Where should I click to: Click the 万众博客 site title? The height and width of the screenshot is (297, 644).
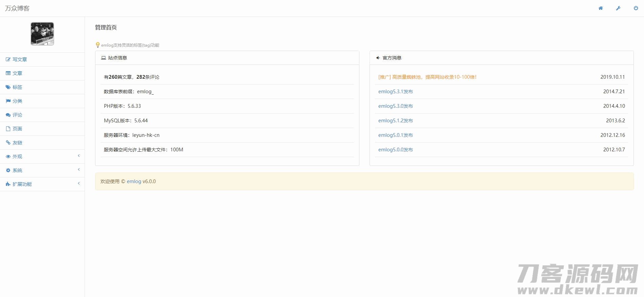click(17, 8)
